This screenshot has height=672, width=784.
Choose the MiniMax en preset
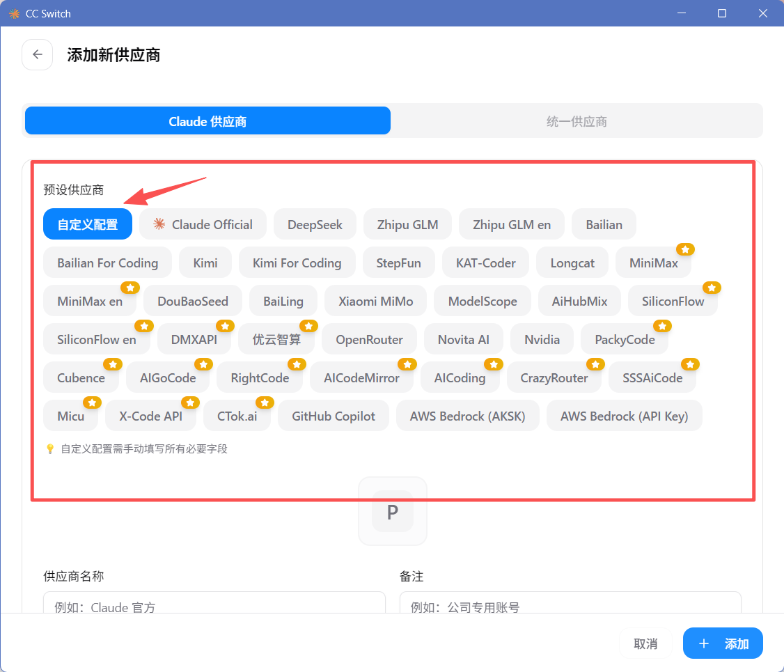pos(90,301)
